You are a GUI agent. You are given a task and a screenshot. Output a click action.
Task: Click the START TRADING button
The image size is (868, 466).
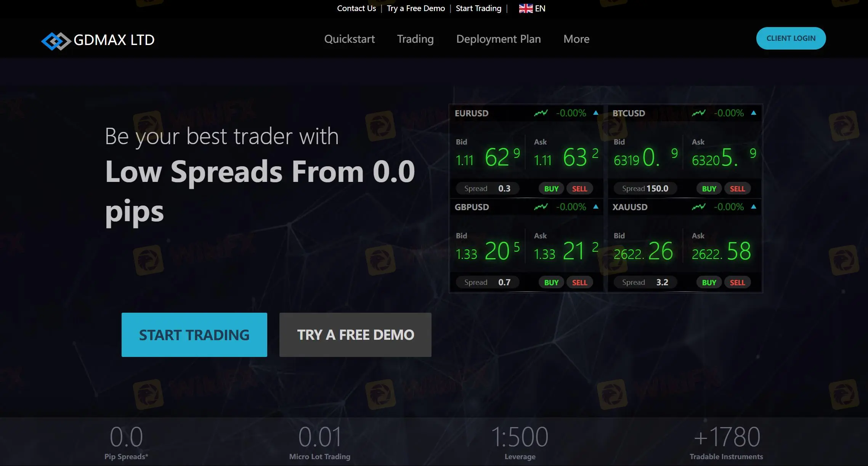[x=194, y=334]
